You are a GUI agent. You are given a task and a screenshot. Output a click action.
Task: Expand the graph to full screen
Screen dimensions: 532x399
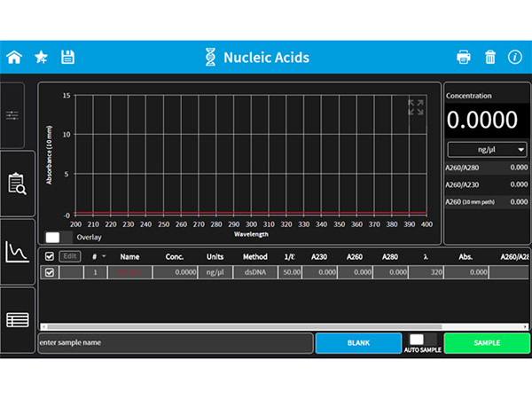point(415,107)
